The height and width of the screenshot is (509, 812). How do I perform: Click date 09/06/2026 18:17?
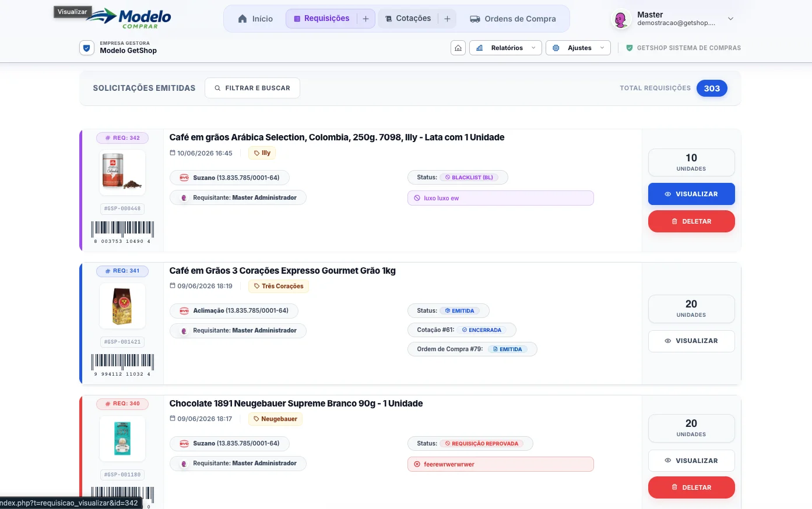pos(201,419)
